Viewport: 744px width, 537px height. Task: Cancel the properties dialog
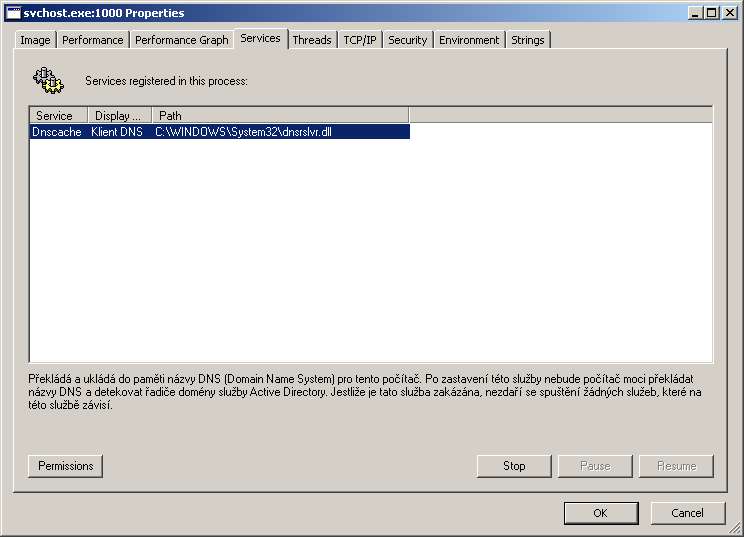[687, 513]
